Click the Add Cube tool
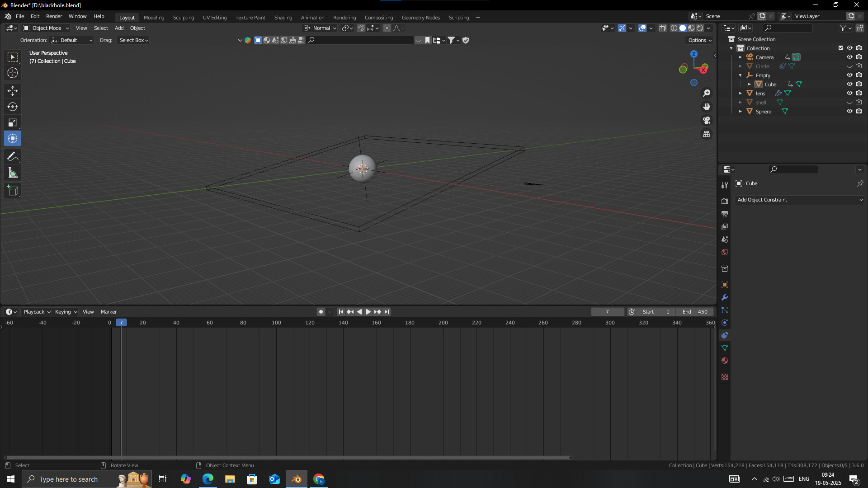The image size is (868, 488). coord(13,191)
